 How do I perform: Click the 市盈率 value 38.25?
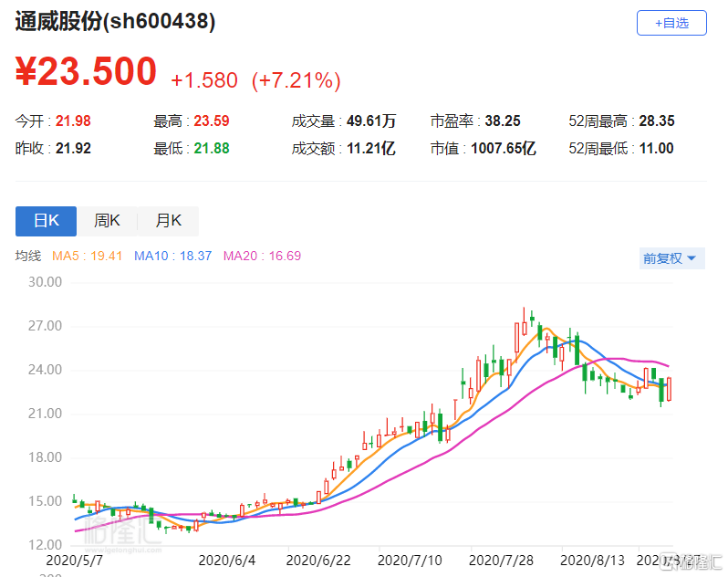503,121
